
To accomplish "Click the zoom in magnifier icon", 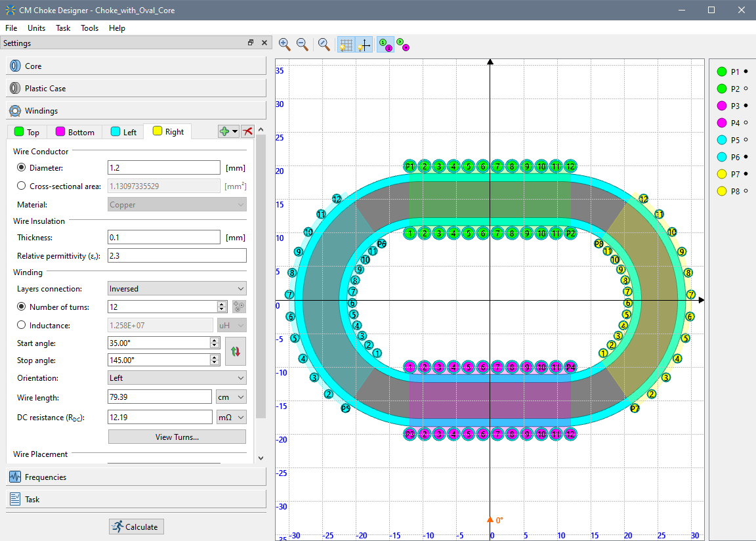I will coord(284,44).
